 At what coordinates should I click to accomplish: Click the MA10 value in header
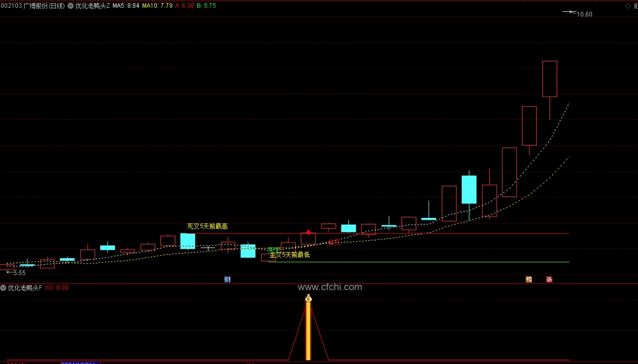pyautogui.click(x=157, y=6)
